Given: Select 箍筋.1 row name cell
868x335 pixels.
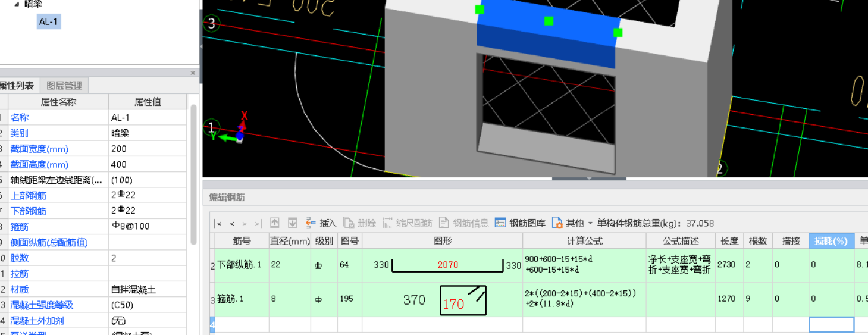Looking at the screenshot, I should point(242,299).
